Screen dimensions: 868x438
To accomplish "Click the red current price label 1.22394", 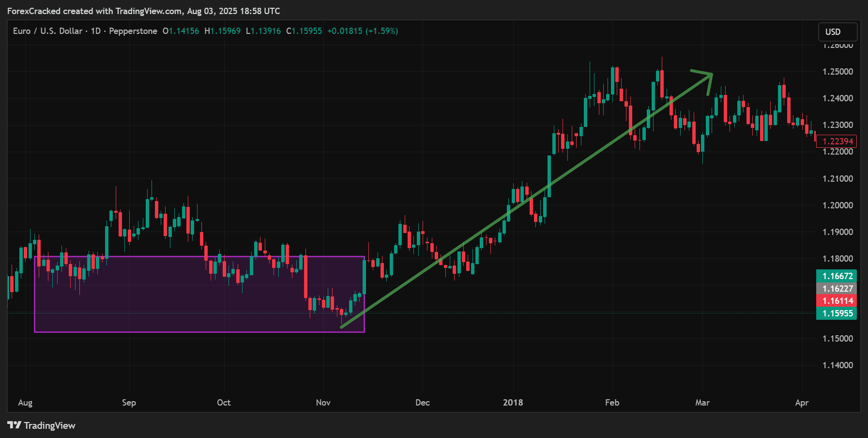I will pos(837,141).
